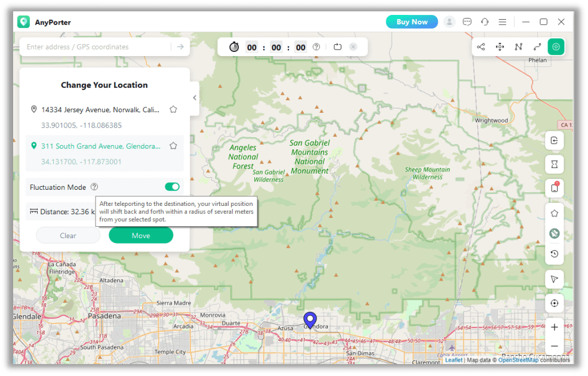Show the Fluctuation Mode help tooltip

[94, 187]
